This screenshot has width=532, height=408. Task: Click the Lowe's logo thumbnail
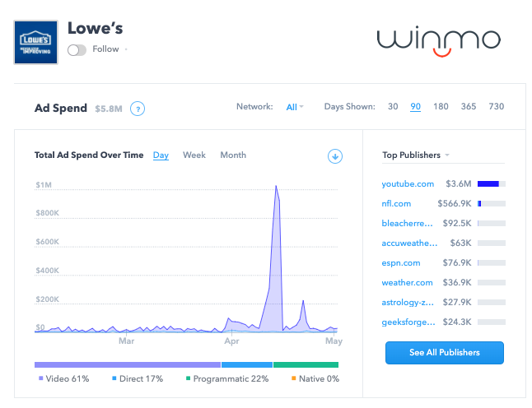point(35,42)
